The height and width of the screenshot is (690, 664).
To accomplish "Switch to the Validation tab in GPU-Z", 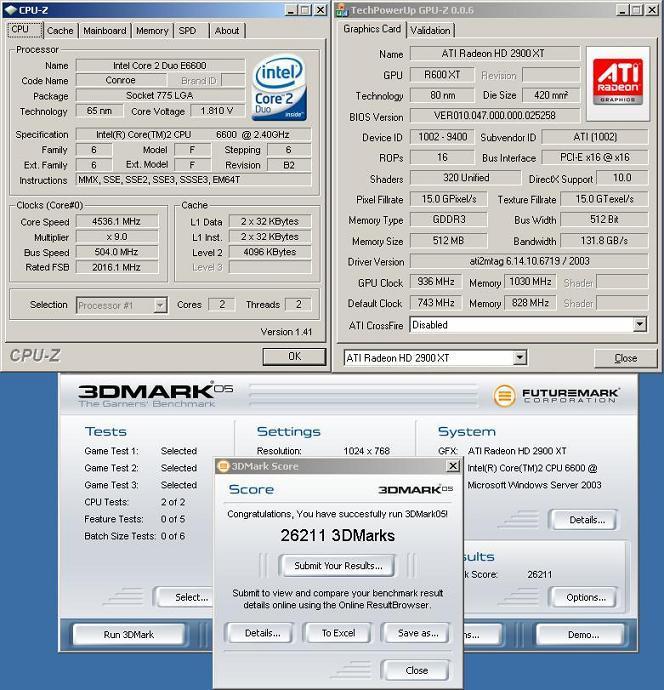I will [x=430, y=30].
